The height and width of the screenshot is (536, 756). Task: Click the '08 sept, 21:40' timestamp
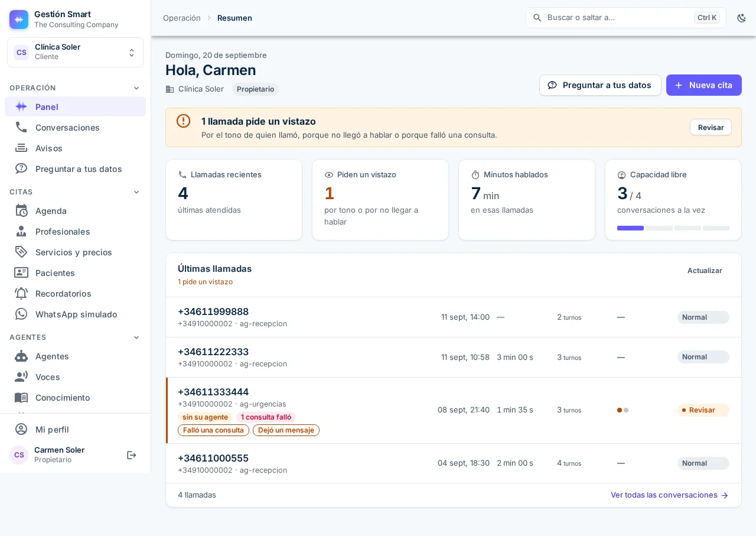(464, 410)
